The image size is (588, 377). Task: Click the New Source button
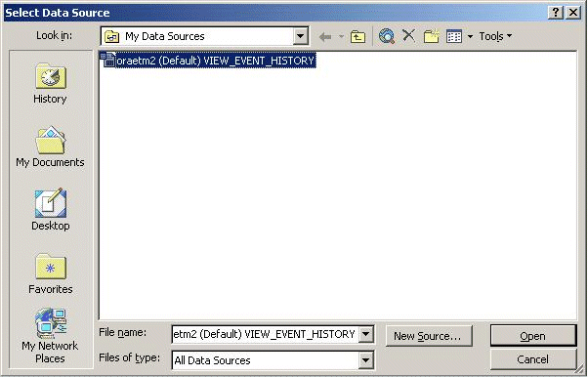click(x=429, y=336)
